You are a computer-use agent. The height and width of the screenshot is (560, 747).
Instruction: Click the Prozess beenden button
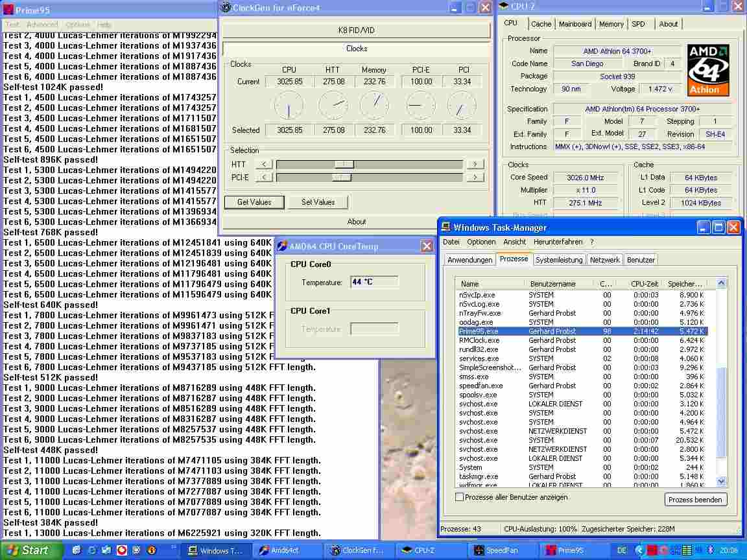pos(695,500)
